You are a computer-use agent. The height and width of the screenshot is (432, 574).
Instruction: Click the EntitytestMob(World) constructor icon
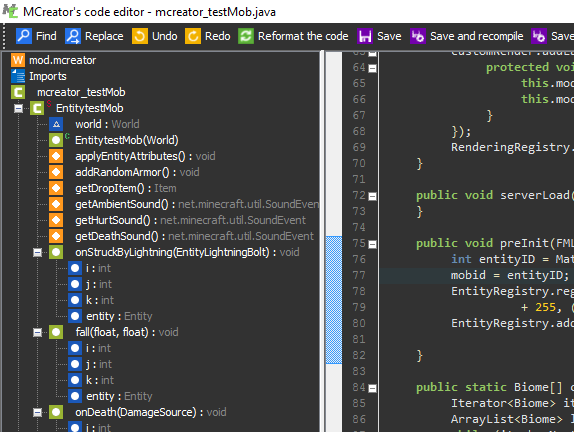click(x=56, y=140)
